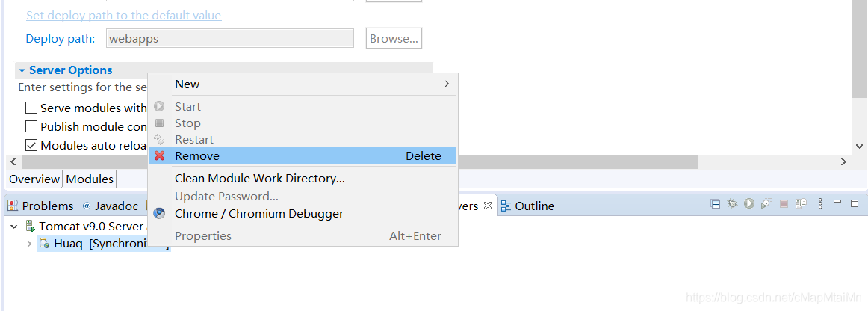Image resolution: width=868 pixels, height=311 pixels.
Task: Click the green start server icon
Action: (748, 204)
